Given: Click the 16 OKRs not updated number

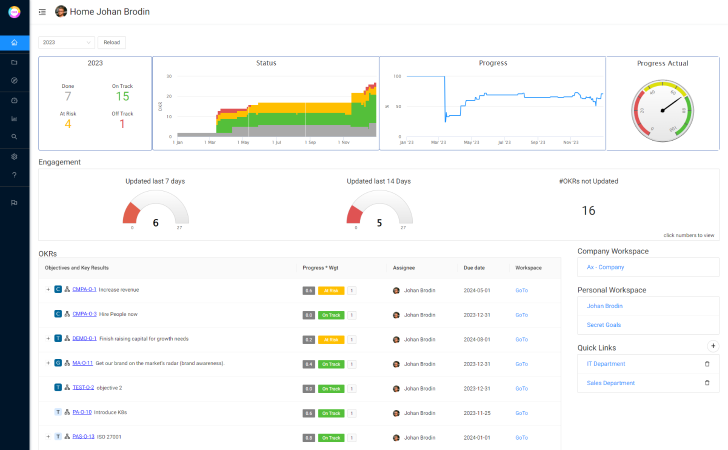Looking at the screenshot, I should [x=588, y=211].
